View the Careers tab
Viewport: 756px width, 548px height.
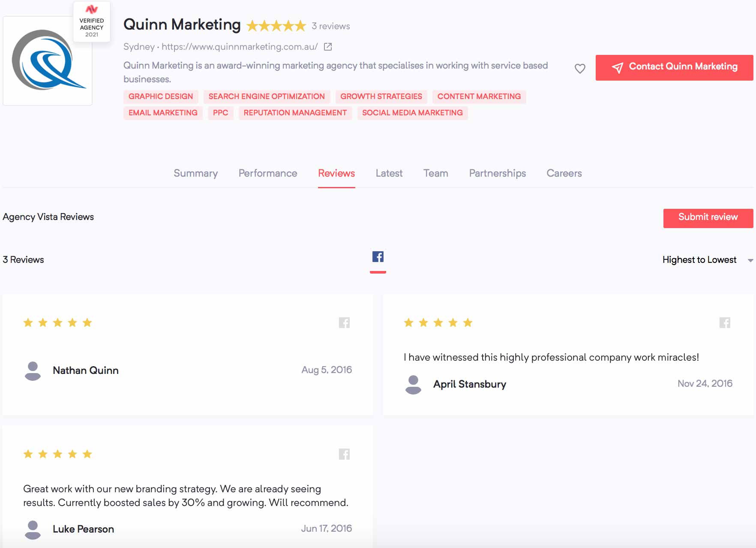click(x=564, y=173)
